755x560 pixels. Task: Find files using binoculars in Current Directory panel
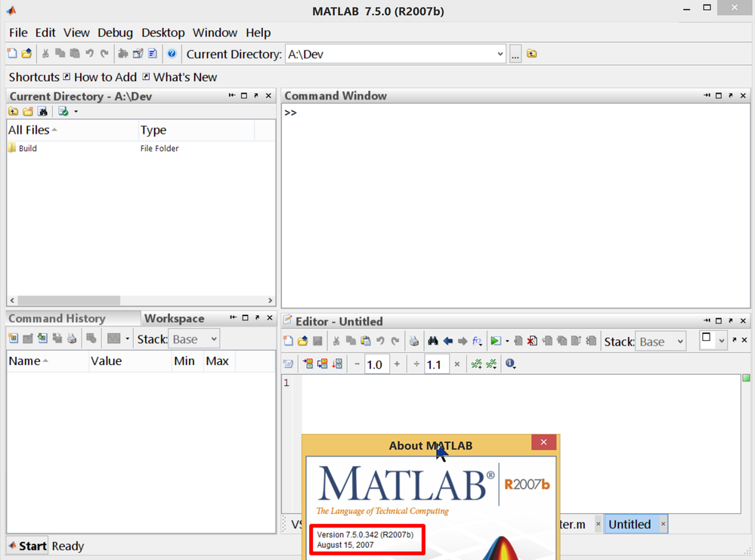[x=43, y=112]
